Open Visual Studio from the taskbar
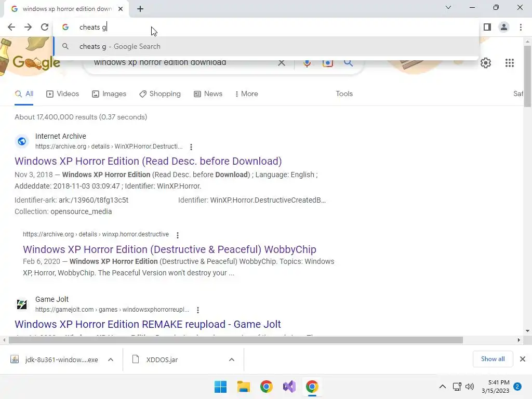The image size is (532, 399). (x=289, y=387)
